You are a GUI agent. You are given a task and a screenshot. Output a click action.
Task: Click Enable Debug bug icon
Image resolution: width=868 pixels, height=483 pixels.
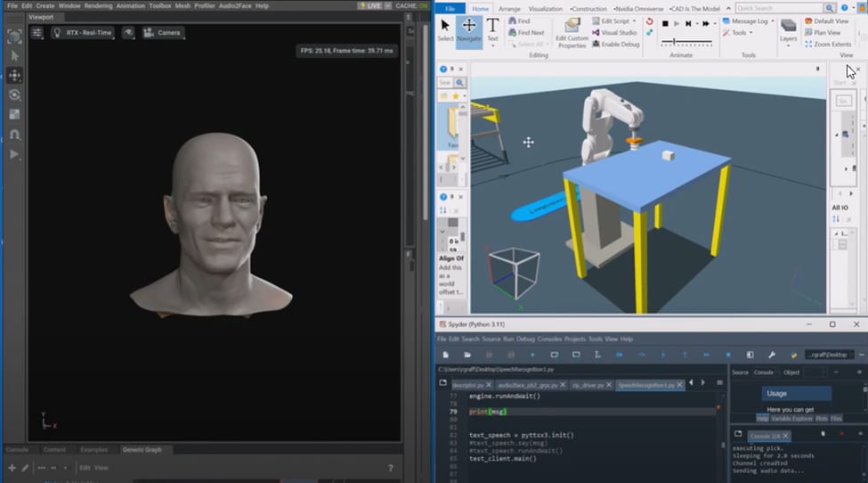(x=615, y=45)
